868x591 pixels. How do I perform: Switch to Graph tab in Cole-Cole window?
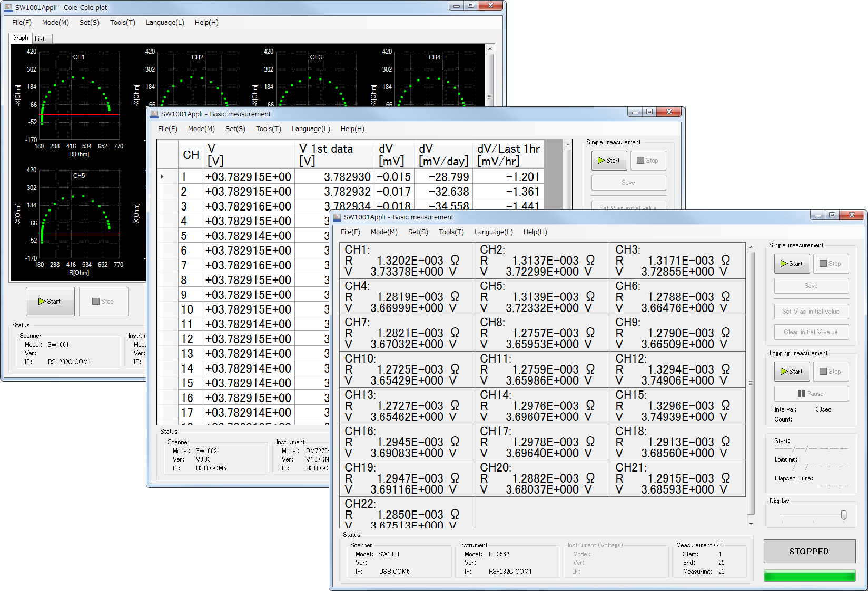20,38
